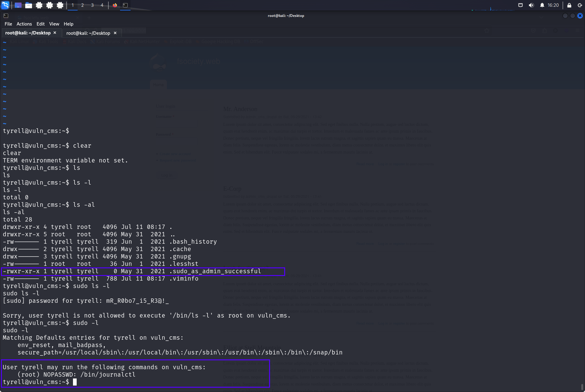Click the 'total 0' output line
This screenshot has height=392, width=585.
pos(16,198)
